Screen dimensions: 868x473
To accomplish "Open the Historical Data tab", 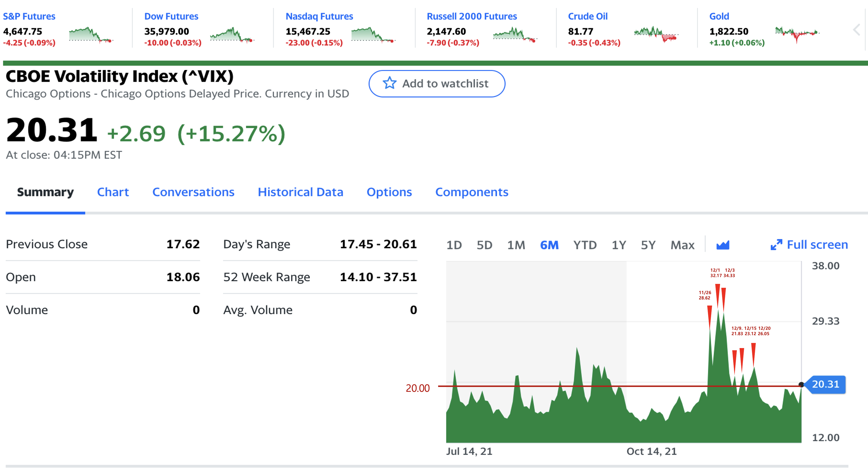I will (300, 192).
